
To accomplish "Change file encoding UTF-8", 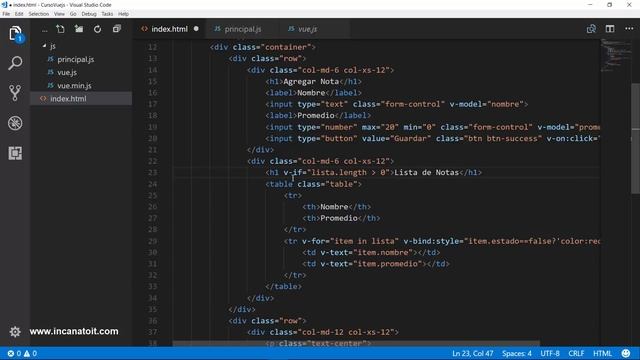I will click(x=550, y=353).
